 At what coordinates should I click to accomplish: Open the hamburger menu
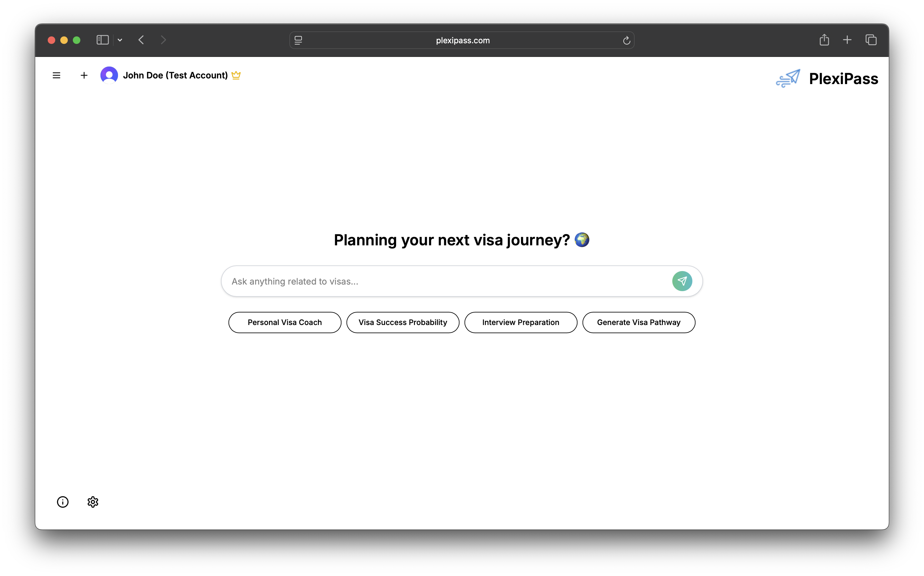[56, 75]
